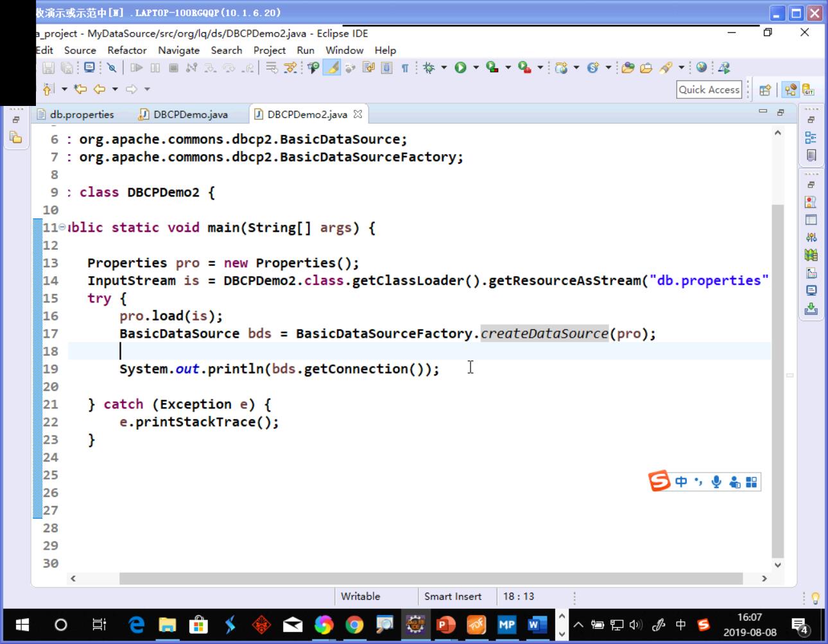The image size is (828, 644).
Task: Click the Next Annotation icon
Action: 49,89
